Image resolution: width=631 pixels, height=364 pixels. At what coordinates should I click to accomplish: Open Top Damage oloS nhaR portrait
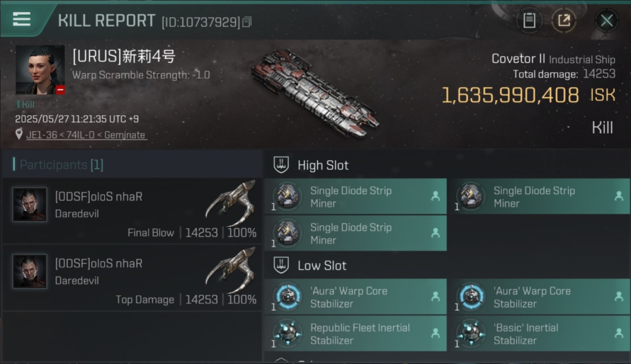coord(30,271)
